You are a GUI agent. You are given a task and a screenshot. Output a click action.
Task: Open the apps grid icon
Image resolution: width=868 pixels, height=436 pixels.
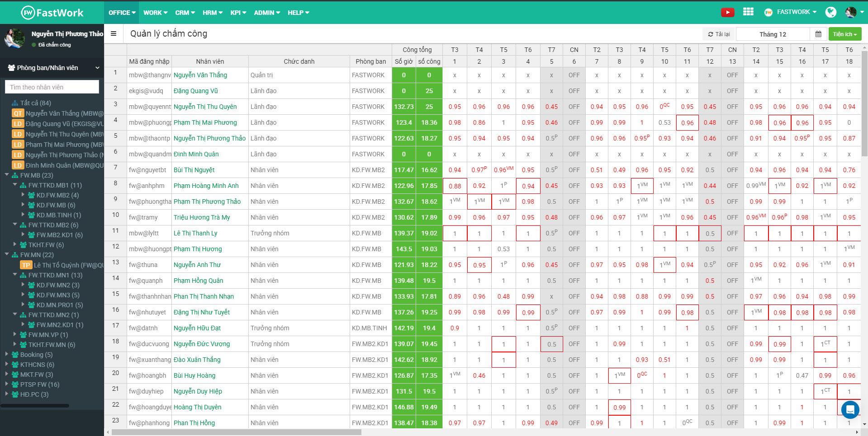tap(748, 12)
